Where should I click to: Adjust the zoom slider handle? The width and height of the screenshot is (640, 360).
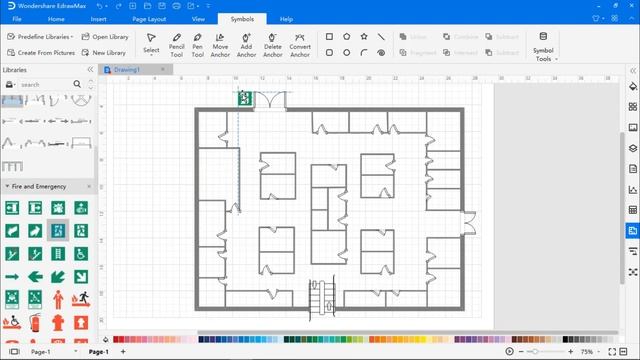[534, 351]
